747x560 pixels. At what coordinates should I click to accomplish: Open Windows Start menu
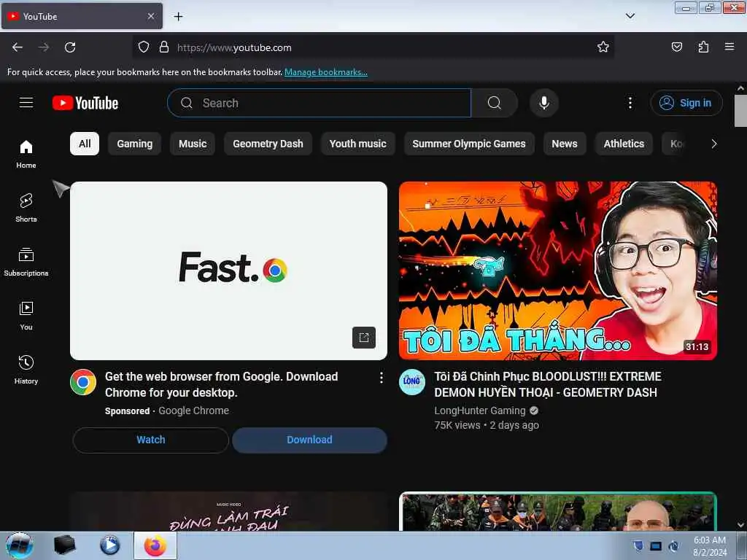pyautogui.click(x=20, y=545)
